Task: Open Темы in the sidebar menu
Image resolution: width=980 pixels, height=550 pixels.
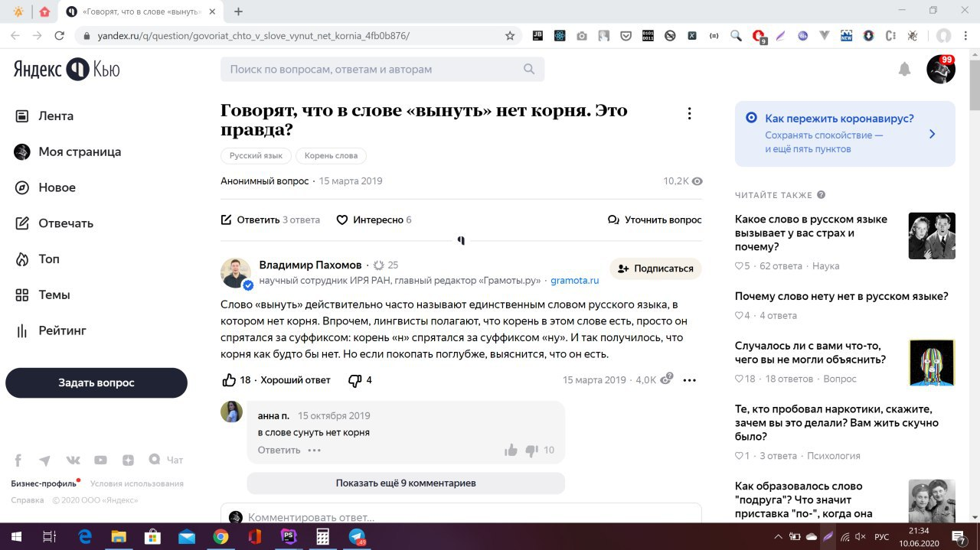Action: [x=54, y=295]
